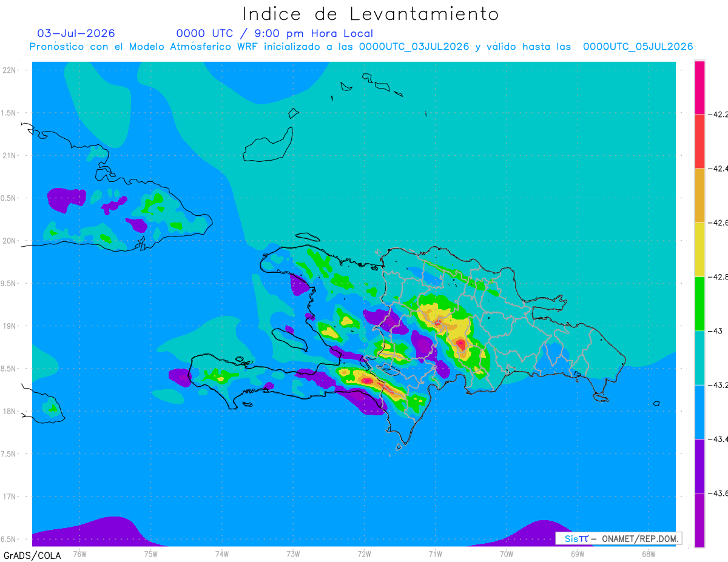Click legend value '-42.8'

click(x=718, y=276)
